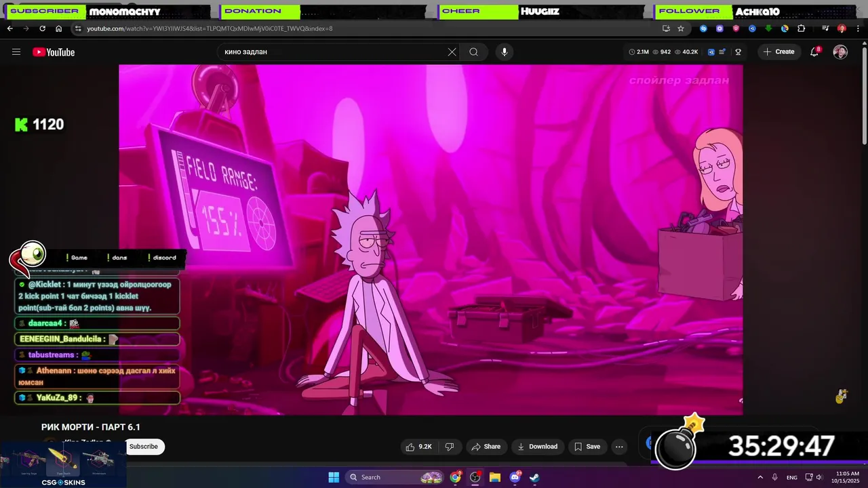Switch ENG input language
The width and height of the screenshot is (868, 488).
click(x=792, y=477)
